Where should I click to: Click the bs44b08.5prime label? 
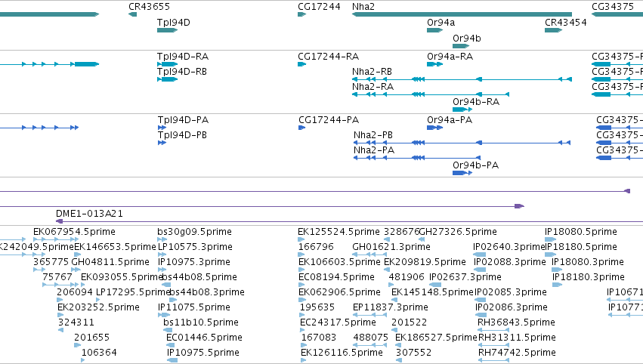click(x=199, y=277)
